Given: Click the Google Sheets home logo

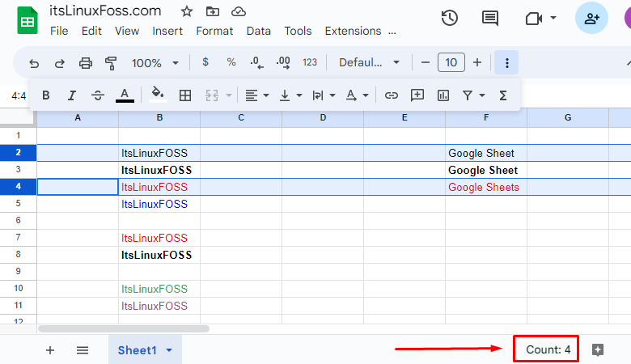Looking at the screenshot, I should (x=27, y=20).
